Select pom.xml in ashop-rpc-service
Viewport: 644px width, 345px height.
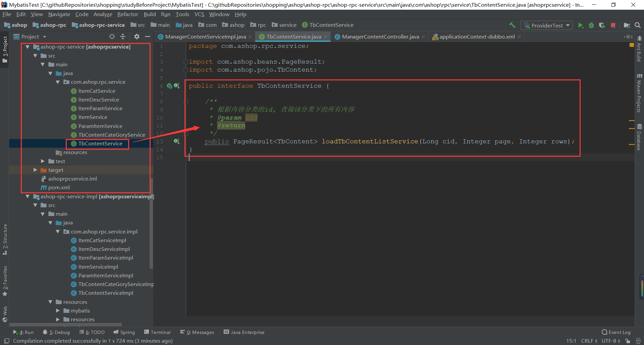point(59,188)
